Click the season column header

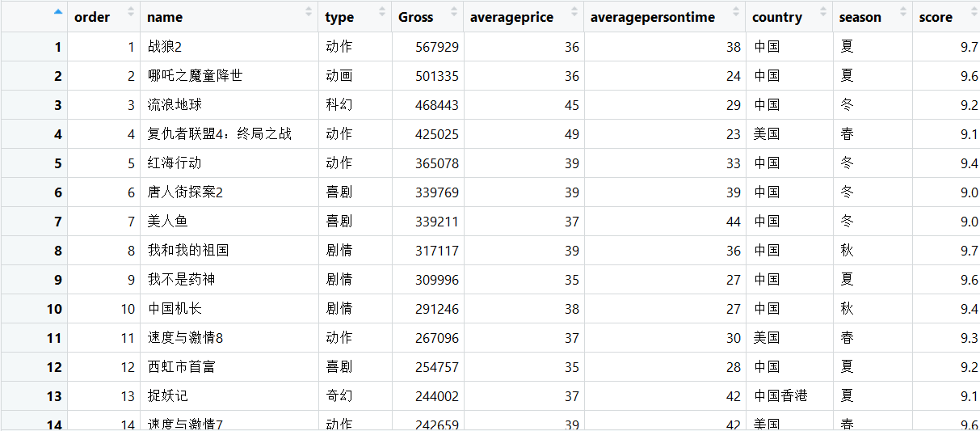click(x=873, y=17)
